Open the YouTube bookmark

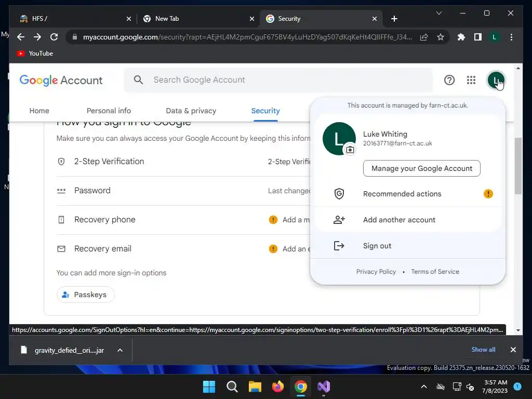tap(35, 54)
